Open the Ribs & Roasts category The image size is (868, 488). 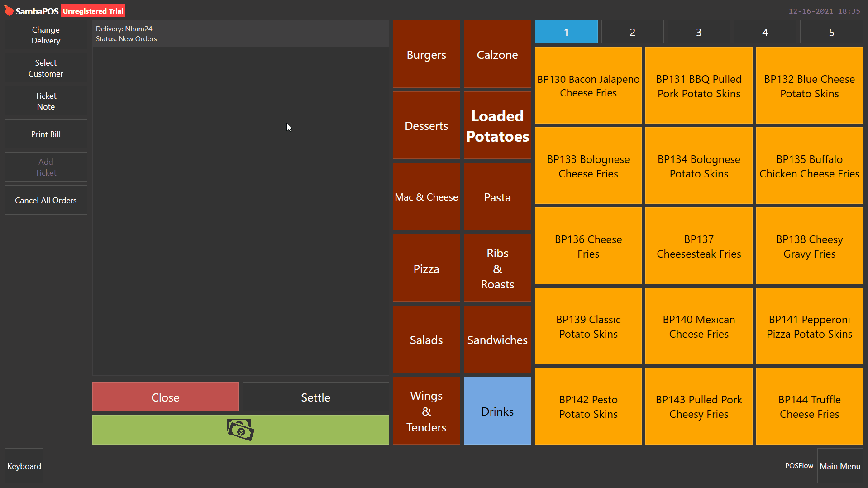point(497,268)
